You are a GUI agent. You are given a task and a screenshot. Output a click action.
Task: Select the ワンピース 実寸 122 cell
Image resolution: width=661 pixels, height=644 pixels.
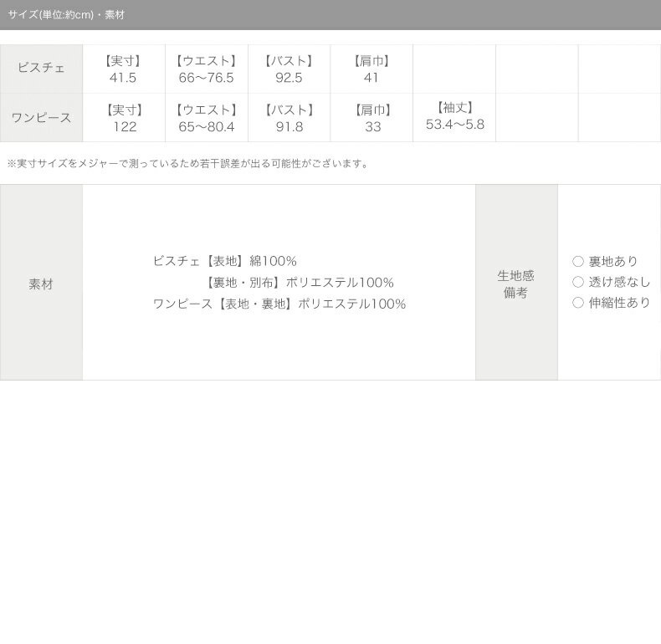click(124, 118)
